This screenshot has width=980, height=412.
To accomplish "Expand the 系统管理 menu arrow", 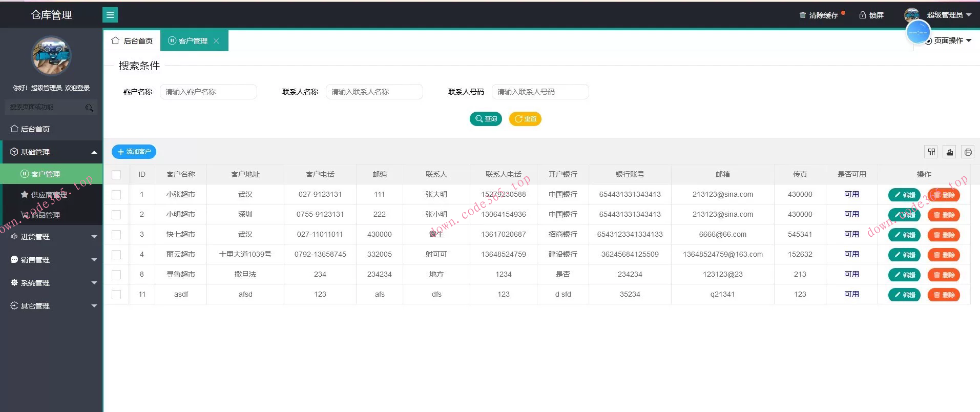I will tap(94, 283).
